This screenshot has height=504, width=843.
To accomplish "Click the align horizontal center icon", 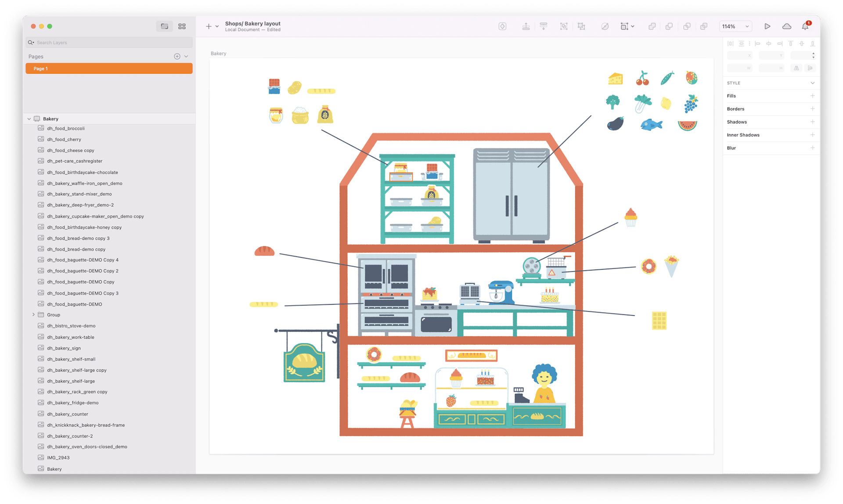I will coord(768,43).
